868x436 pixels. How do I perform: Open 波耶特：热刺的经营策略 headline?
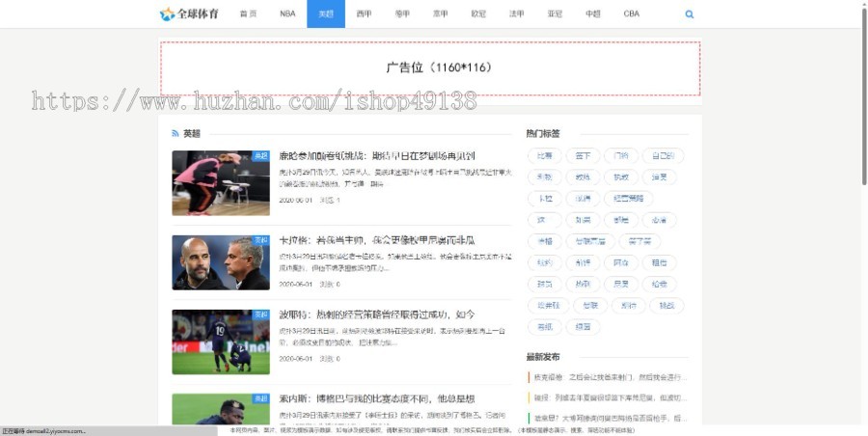[377, 314]
